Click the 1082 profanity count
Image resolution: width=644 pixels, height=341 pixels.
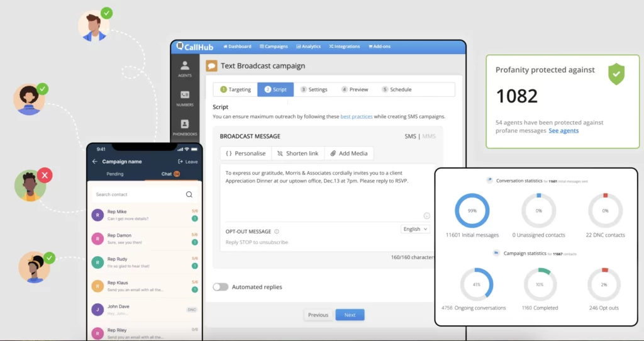click(517, 96)
